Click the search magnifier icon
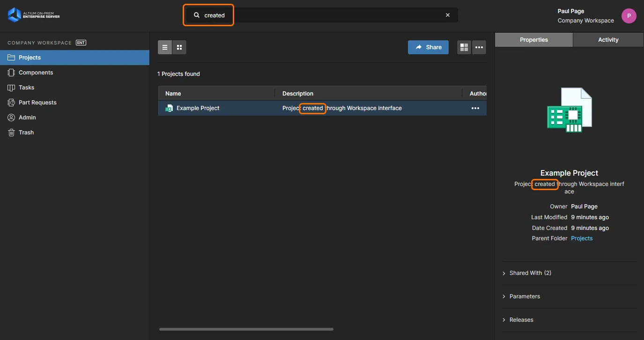The width and height of the screenshot is (644, 340). [x=197, y=15]
